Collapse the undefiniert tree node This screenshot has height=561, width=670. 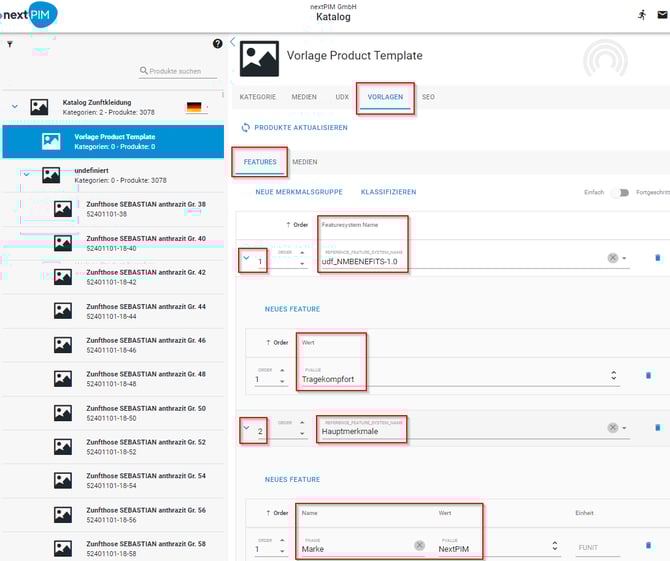tap(26, 174)
